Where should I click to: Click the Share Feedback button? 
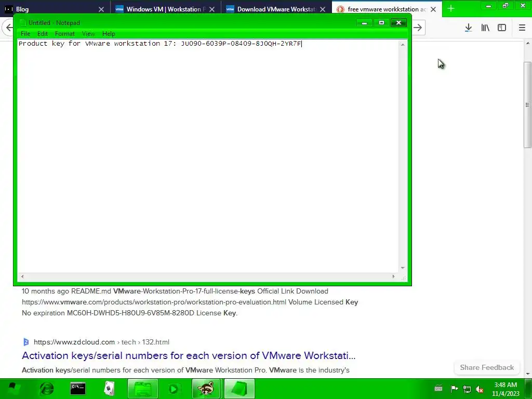[x=487, y=367]
